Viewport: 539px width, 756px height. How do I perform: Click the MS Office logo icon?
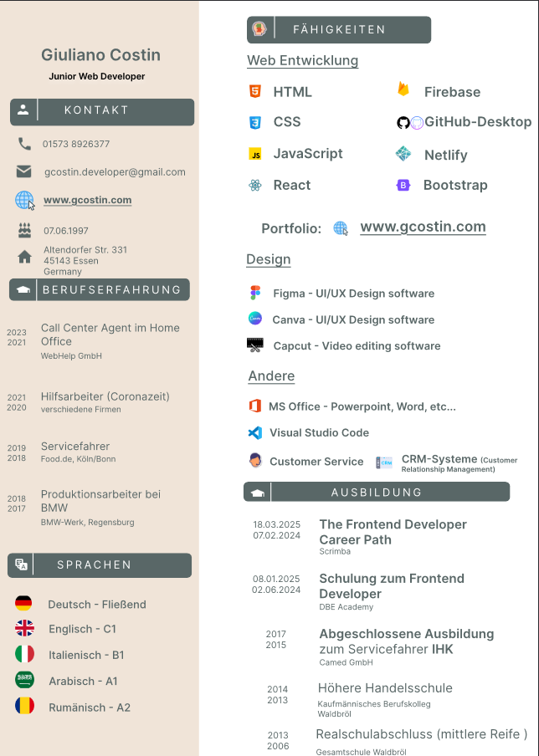click(x=255, y=406)
